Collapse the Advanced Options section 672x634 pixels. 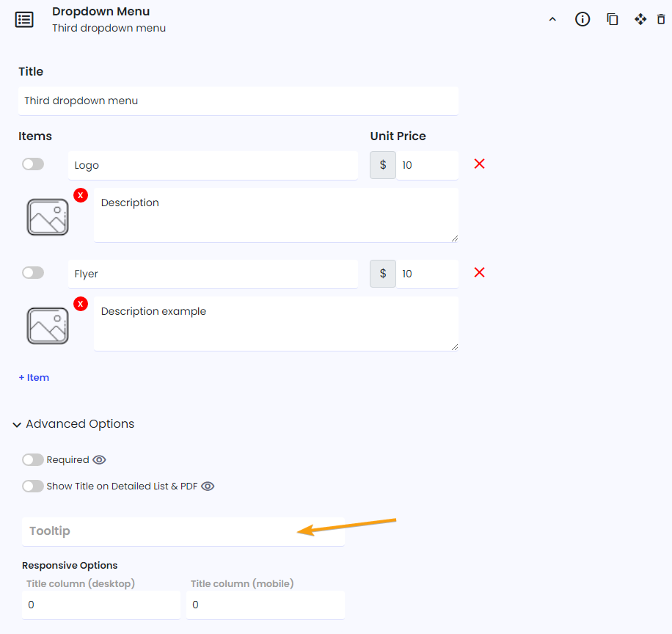(73, 424)
